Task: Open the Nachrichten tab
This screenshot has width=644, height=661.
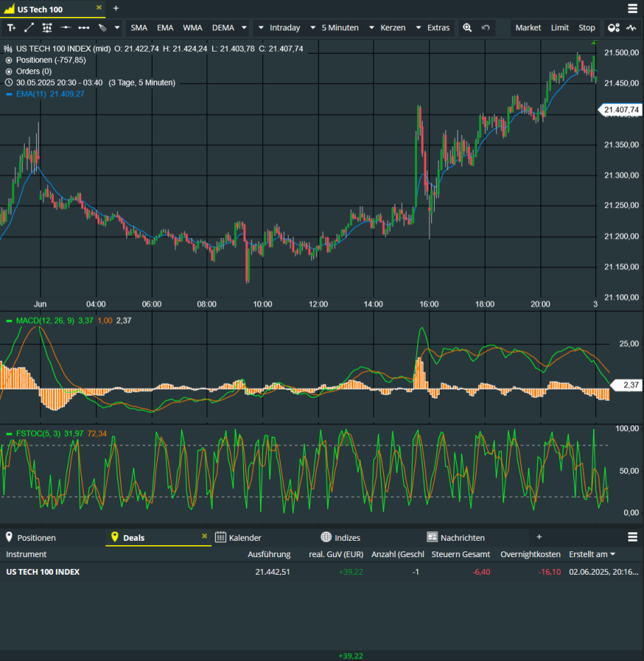Action: [462, 538]
